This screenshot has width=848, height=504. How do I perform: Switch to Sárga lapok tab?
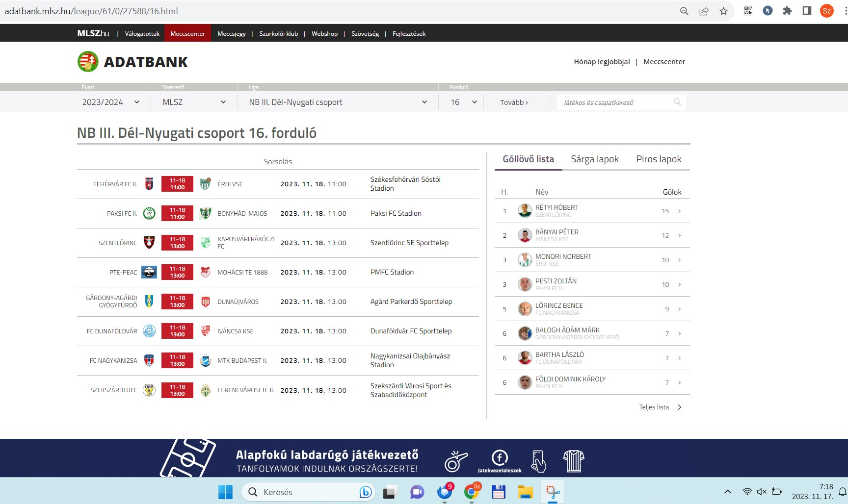click(595, 159)
